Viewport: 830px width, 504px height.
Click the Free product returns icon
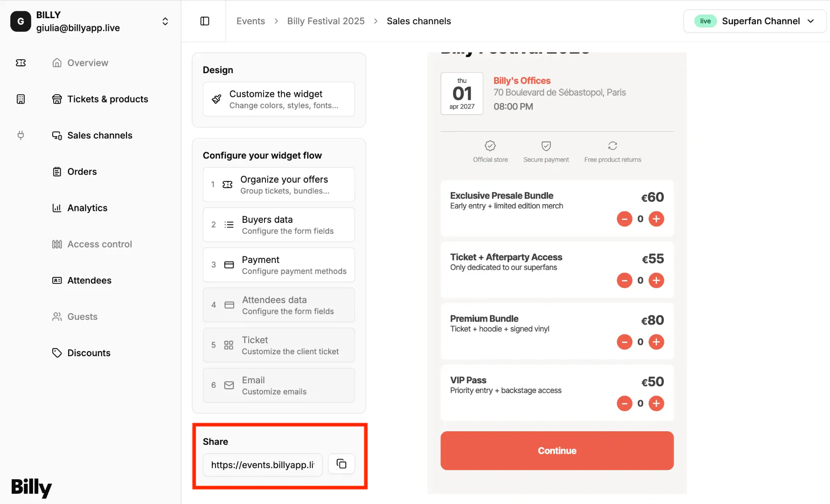click(613, 146)
